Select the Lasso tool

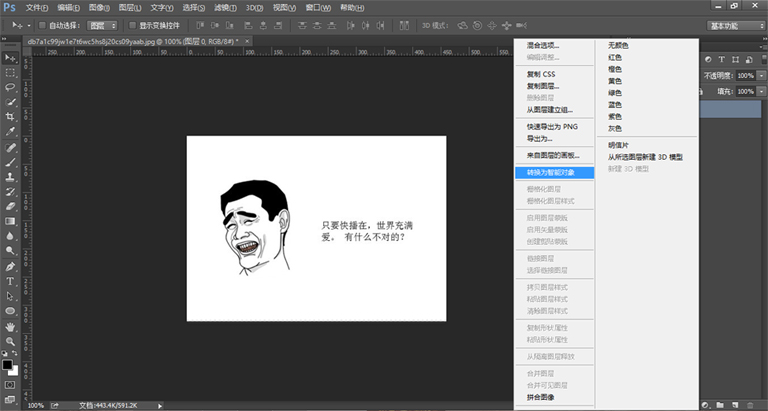tap(10, 87)
